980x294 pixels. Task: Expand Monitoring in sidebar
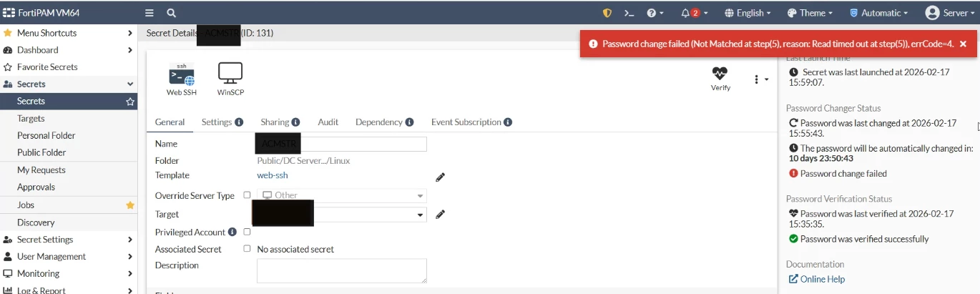(x=69, y=274)
